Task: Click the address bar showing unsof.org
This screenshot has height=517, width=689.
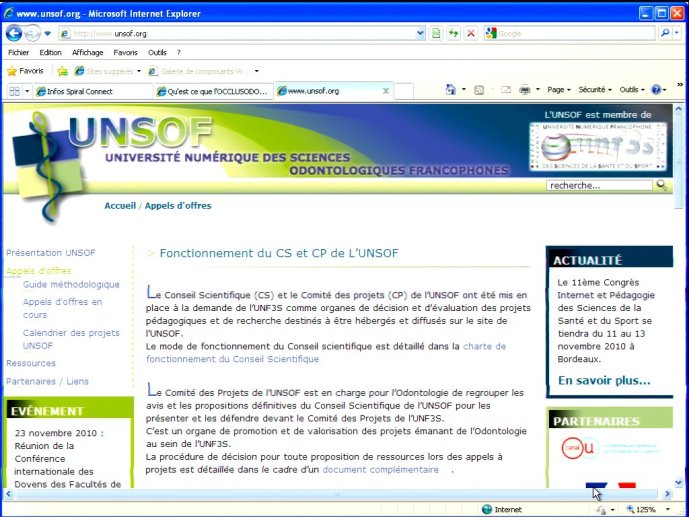Action: (x=237, y=33)
